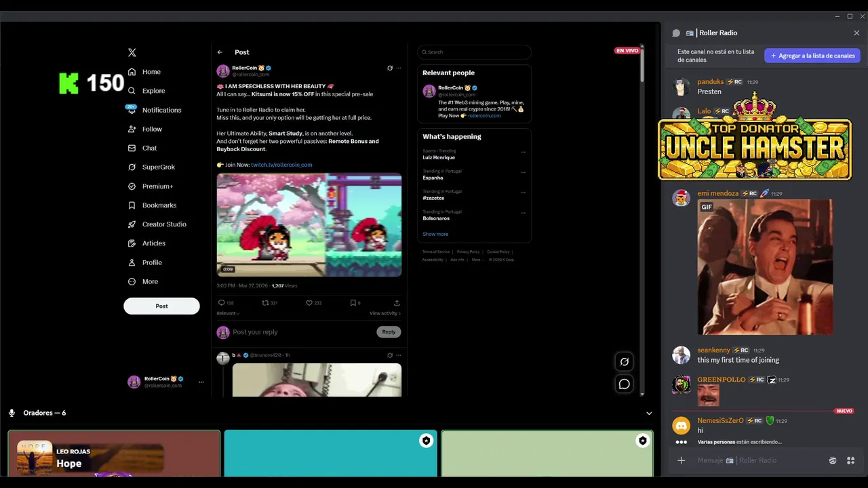The height and width of the screenshot is (488, 868).
Task: Open the panduks username in chat
Action: pyautogui.click(x=711, y=82)
